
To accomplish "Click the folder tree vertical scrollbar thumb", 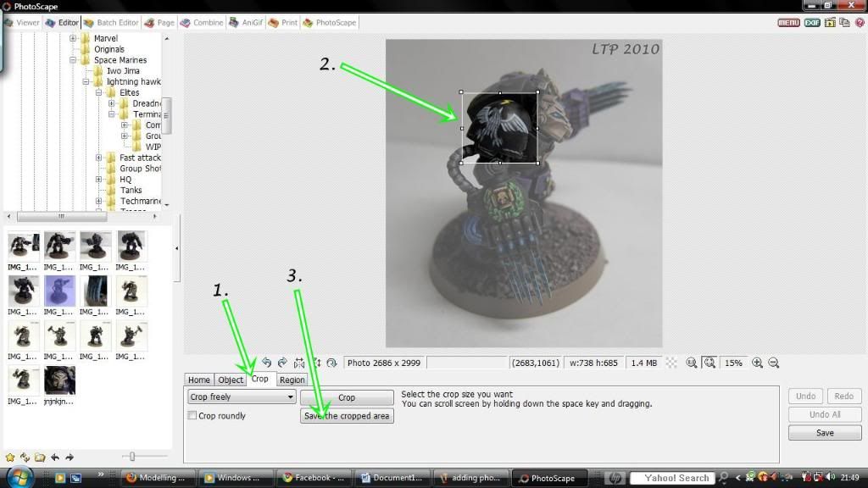I will tap(167, 115).
